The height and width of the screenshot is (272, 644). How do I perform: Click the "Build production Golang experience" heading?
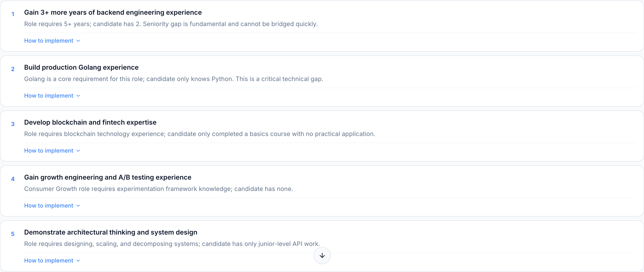[81, 68]
